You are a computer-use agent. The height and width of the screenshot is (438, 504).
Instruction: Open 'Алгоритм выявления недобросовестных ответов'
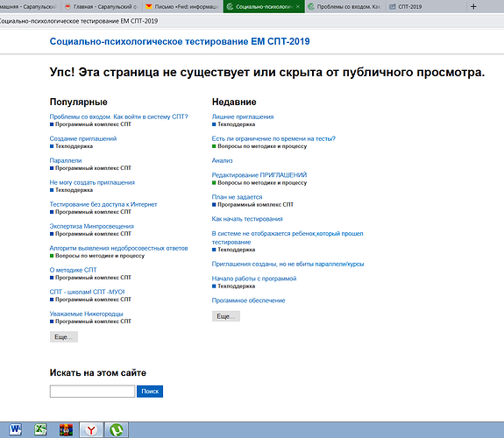(118, 248)
